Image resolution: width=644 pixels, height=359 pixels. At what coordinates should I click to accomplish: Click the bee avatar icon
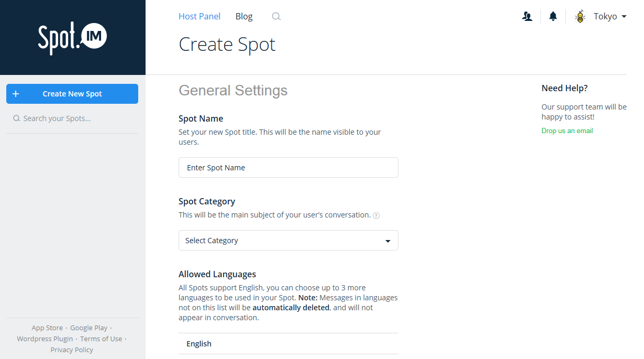pyautogui.click(x=580, y=17)
